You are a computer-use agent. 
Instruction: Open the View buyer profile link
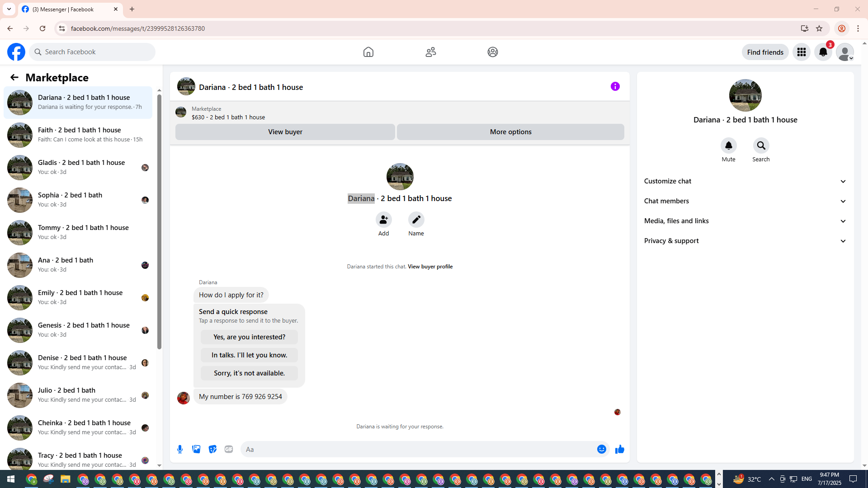430,267
